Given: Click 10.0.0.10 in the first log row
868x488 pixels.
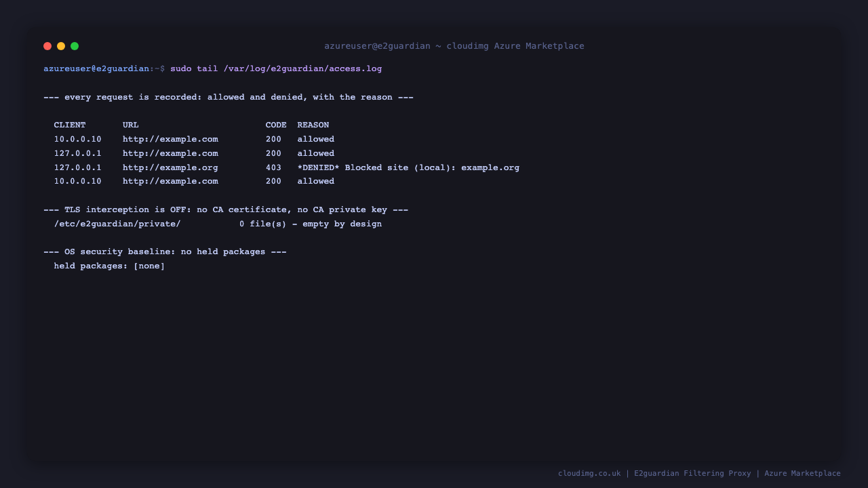Looking at the screenshot, I should click(78, 139).
